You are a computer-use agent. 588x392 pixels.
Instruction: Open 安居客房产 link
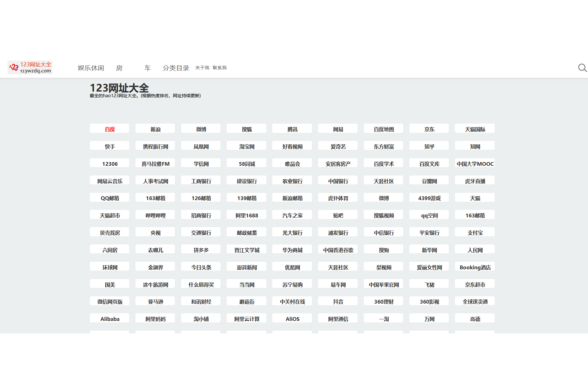pos(338,164)
